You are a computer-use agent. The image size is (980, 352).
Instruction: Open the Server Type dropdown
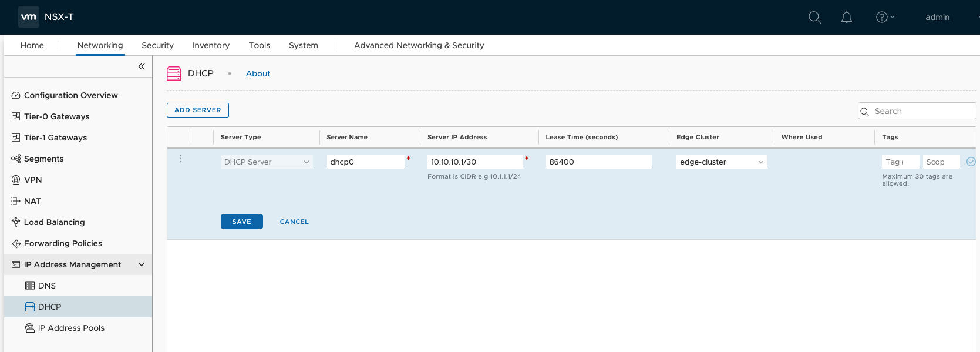(x=266, y=162)
